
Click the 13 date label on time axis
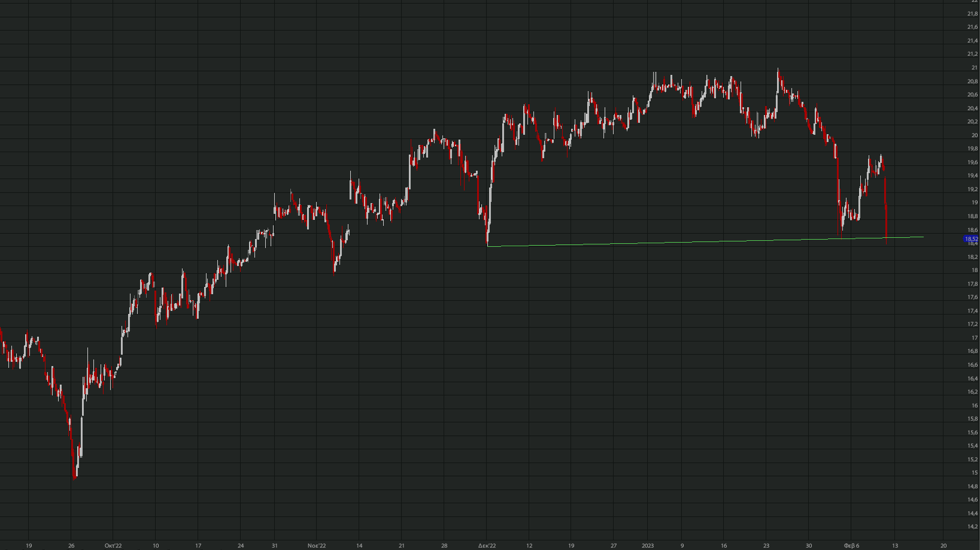[x=895, y=546]
